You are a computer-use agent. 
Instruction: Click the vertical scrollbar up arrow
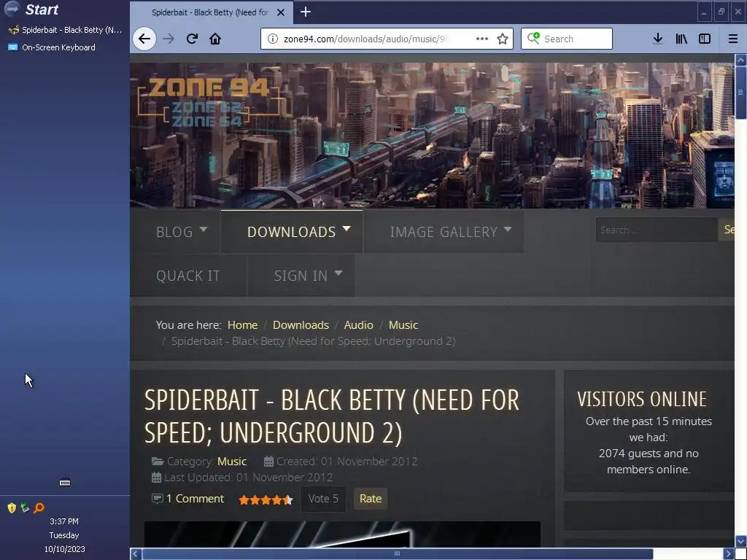(741, 60)
